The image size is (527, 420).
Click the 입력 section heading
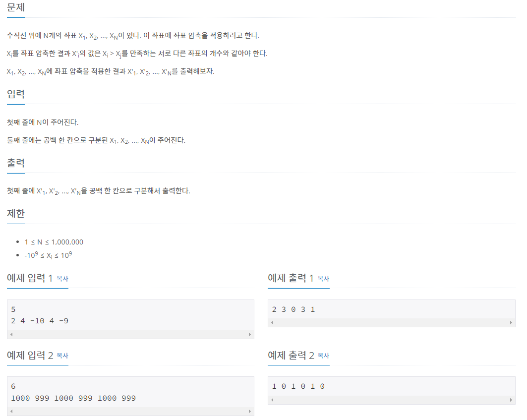[16, 94]
